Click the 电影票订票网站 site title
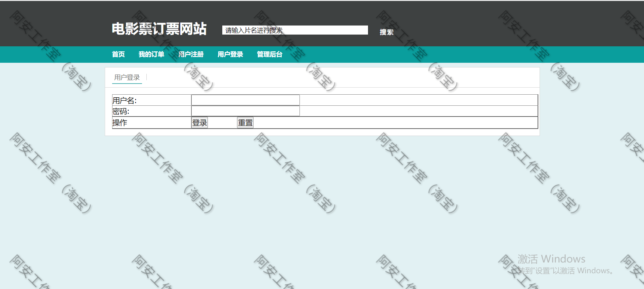This screenshot has height=289, width=644. [x=159, y=29]
